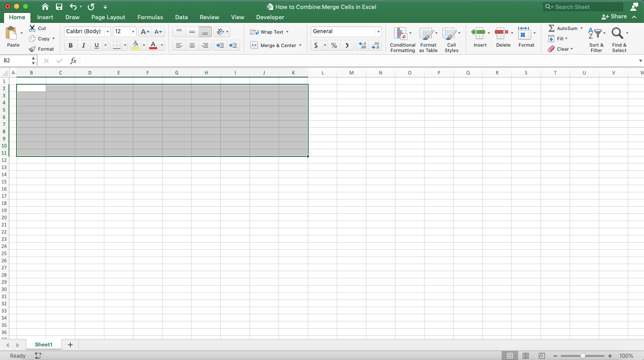Viewport: 644px width, 360px height.
Task: Click the Increase Decimal icon
Action: tap(362, 45)
